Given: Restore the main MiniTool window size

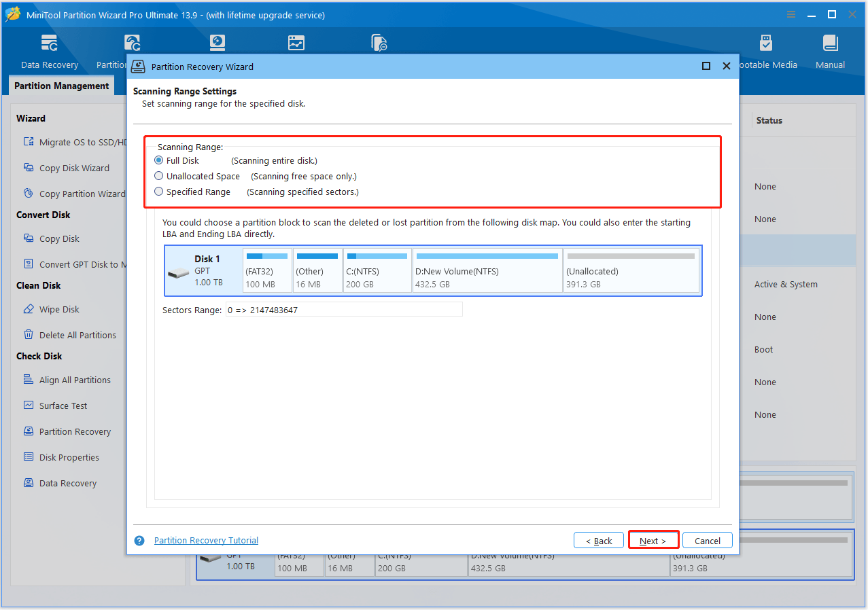Looking at the screenshot, I should click(832, 14).
